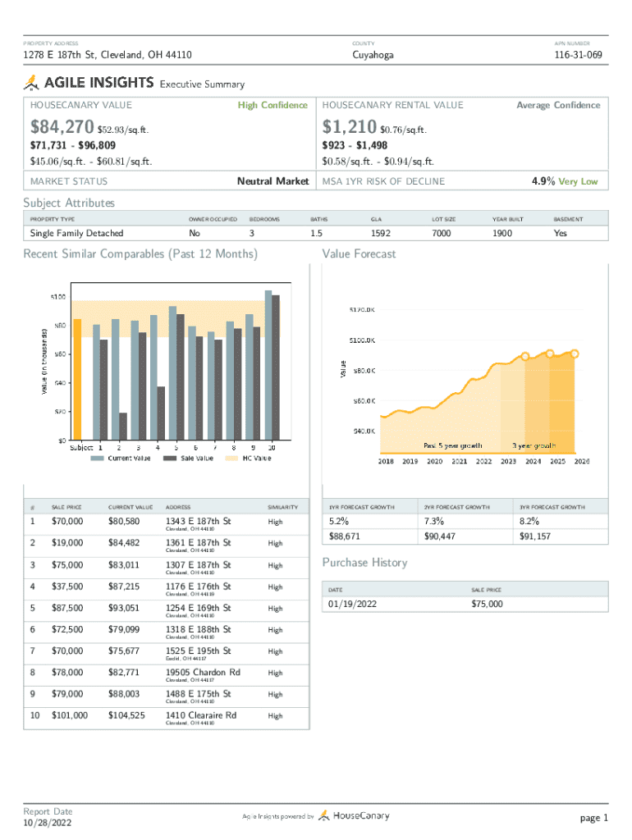Screen dimensions: 632x840
Task: Click the HouseCanary logo in the footer
Action: click(355, 815)
